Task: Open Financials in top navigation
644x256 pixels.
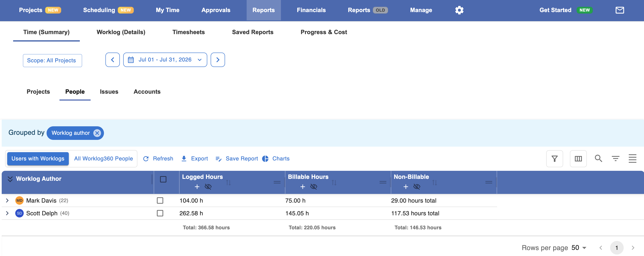Action: pos(311,10)
